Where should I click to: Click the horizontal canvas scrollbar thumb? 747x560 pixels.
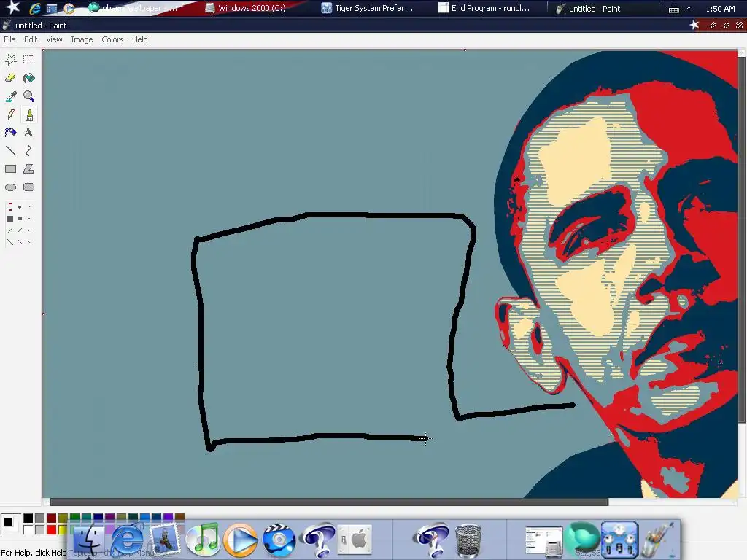(329, 502)
